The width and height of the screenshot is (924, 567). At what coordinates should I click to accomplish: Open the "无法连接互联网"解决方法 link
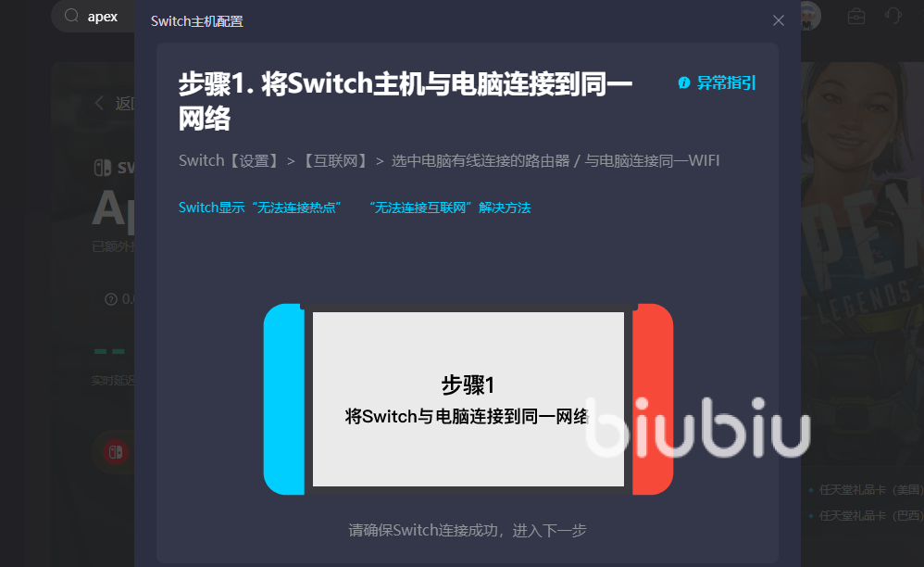(450, 208)
